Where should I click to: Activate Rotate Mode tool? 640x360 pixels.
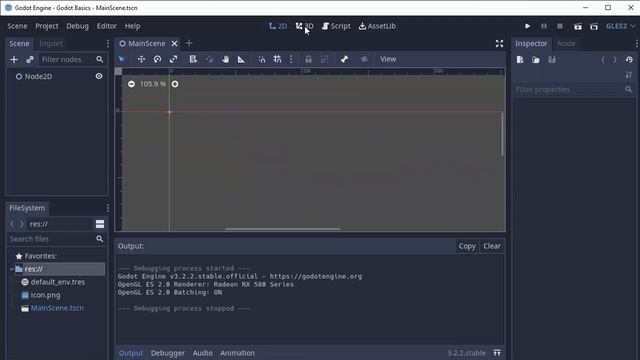pos(157,59)
